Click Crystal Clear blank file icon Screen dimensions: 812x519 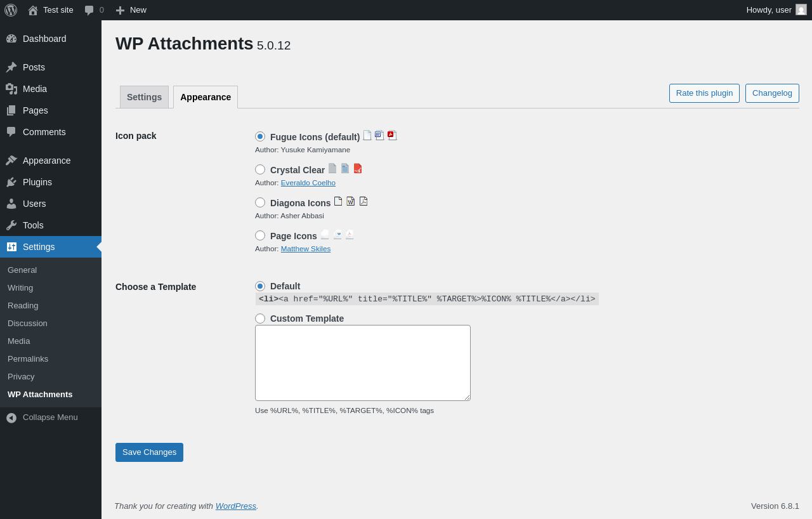[x=332, y=168]
